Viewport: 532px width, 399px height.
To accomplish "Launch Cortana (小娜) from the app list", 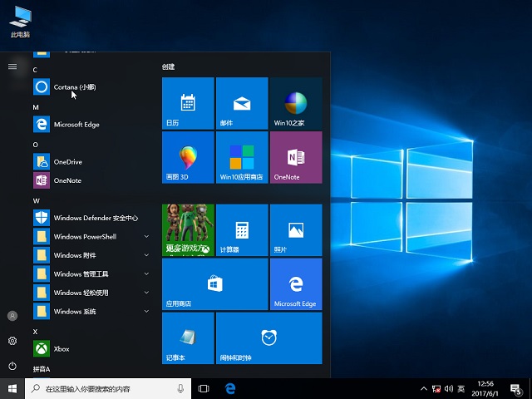I will 91,86.
